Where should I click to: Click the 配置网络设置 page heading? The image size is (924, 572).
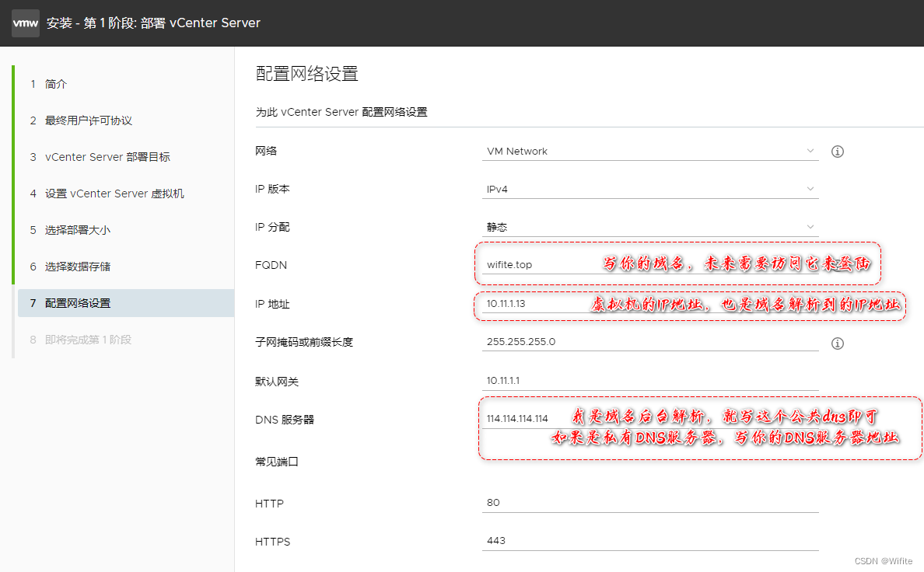tap(307, 74)
